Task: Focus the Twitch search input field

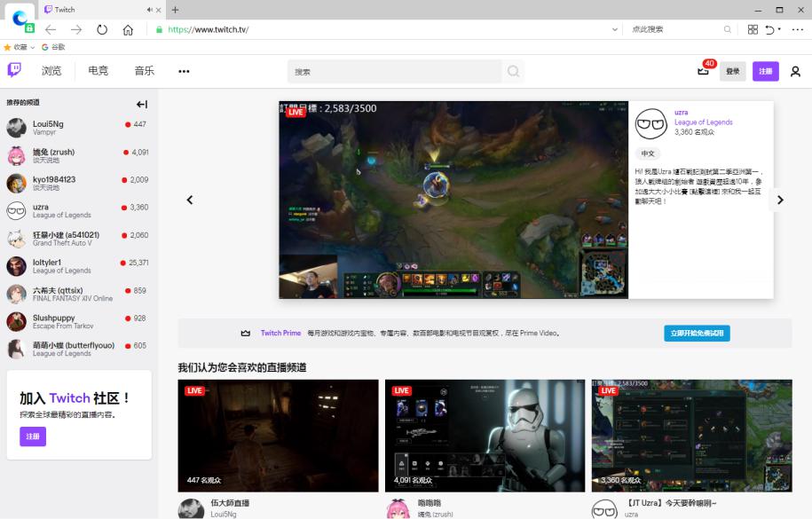Action: pyautogui.click(x=395, y=72)
